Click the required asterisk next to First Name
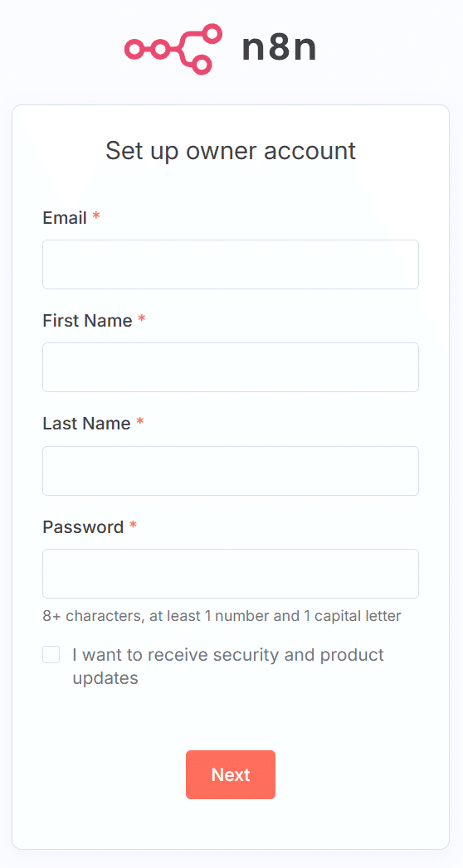This screenshot has height=868, width=463. (142, 318)
